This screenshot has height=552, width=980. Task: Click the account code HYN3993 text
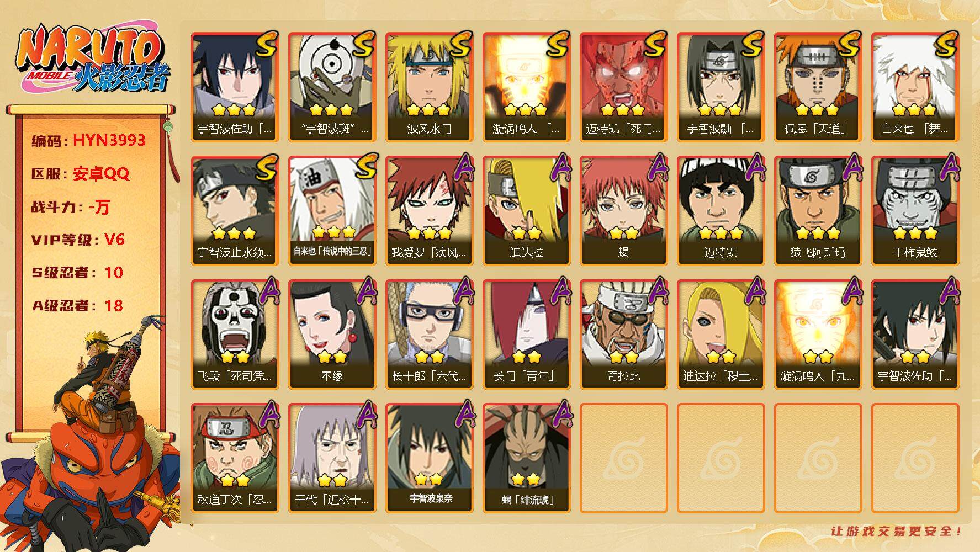109,140
